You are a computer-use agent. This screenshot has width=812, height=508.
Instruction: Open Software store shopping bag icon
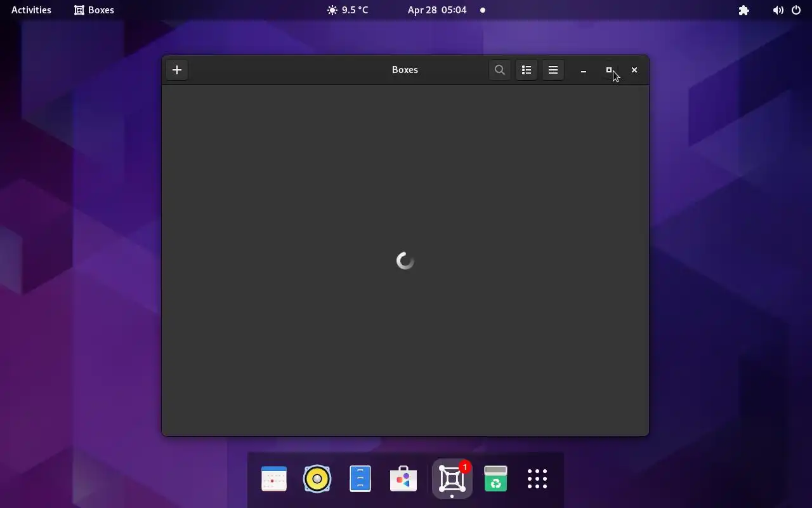(x=403, y=479)
